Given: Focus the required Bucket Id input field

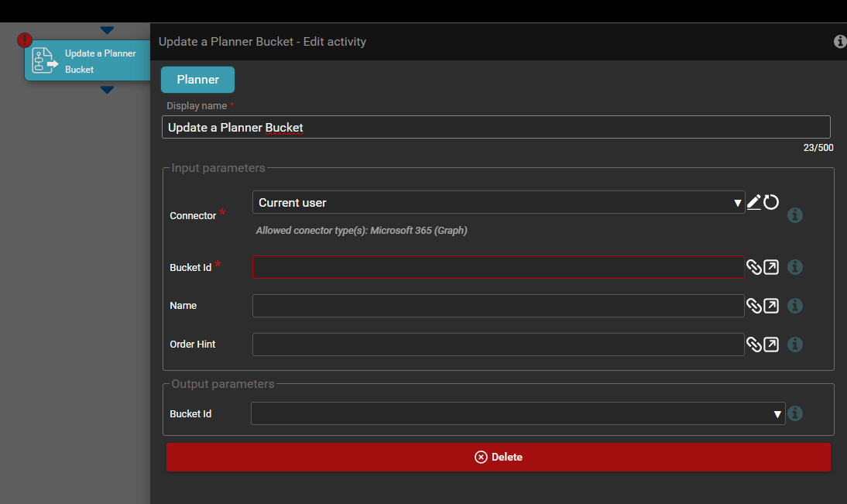Looking at the screenshot, I should coord(498,267).
